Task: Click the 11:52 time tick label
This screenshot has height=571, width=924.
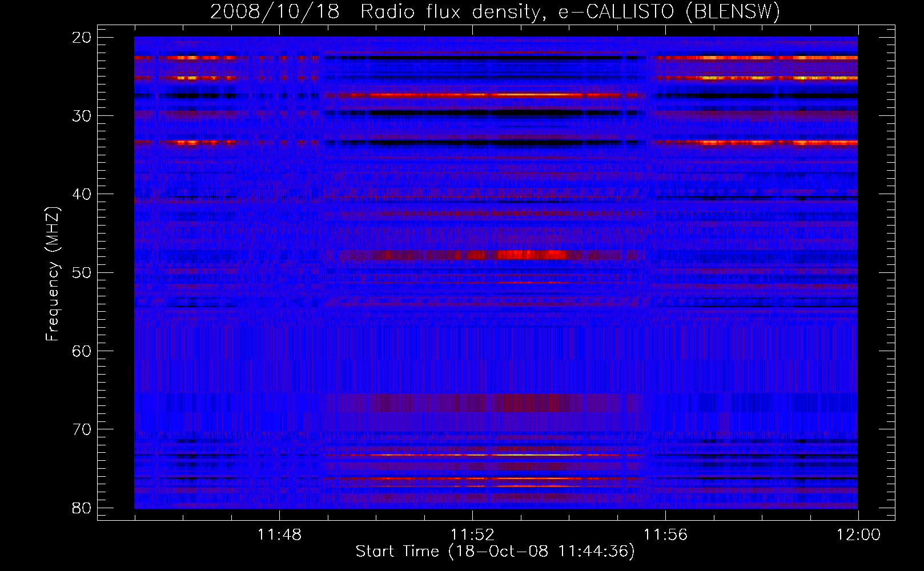Action: click(473, 535)
